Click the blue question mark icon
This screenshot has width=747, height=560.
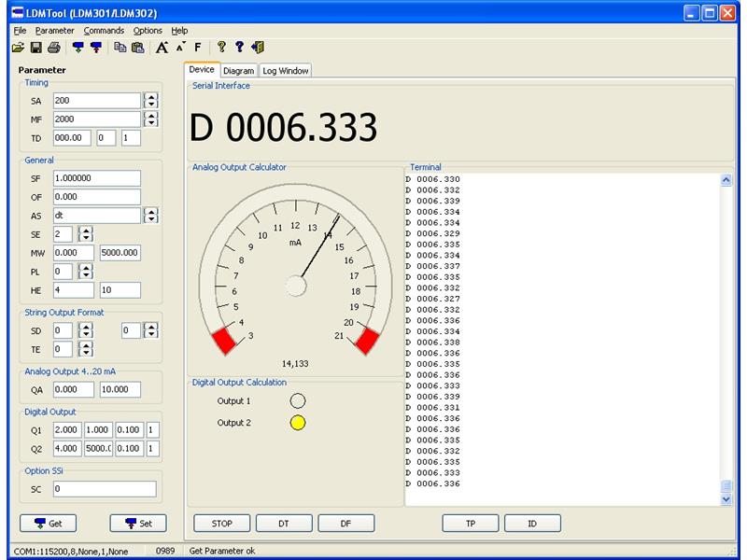240,47
